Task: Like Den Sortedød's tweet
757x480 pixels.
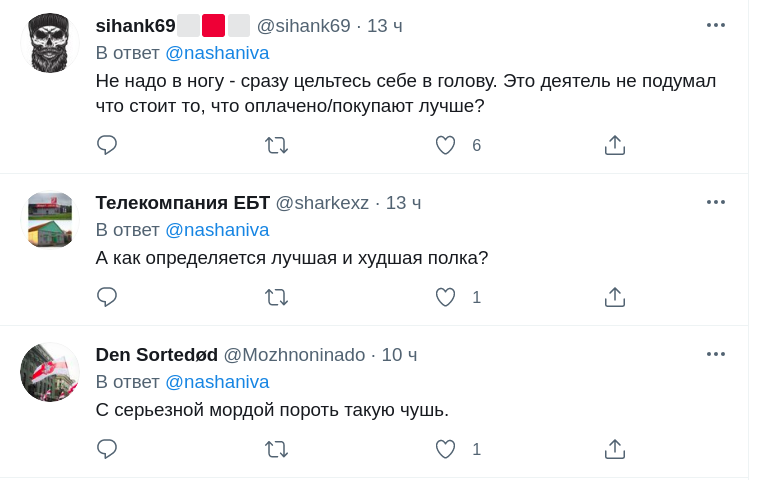Action: click(446, 449)
